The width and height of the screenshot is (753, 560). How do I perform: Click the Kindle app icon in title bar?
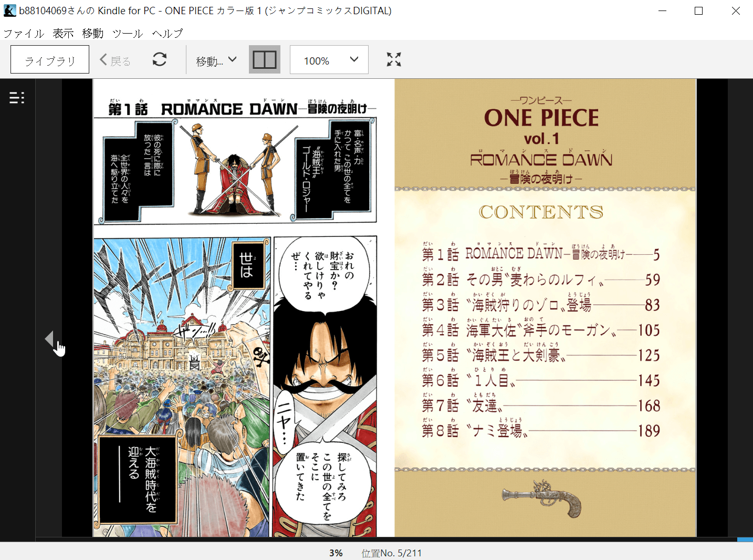(9, 11)
